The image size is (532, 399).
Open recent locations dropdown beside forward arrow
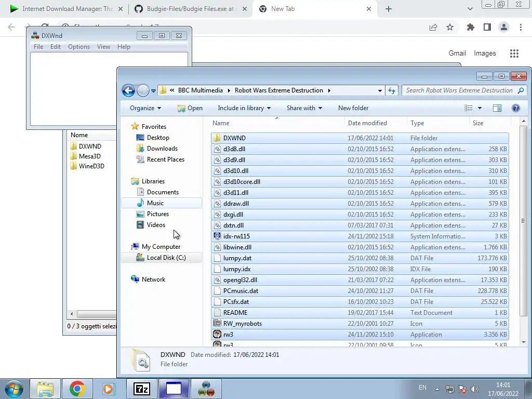coord(153,90)
